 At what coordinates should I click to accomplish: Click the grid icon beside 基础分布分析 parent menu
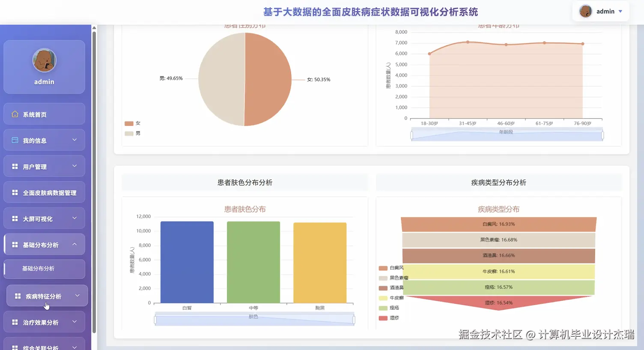(15, 245)
